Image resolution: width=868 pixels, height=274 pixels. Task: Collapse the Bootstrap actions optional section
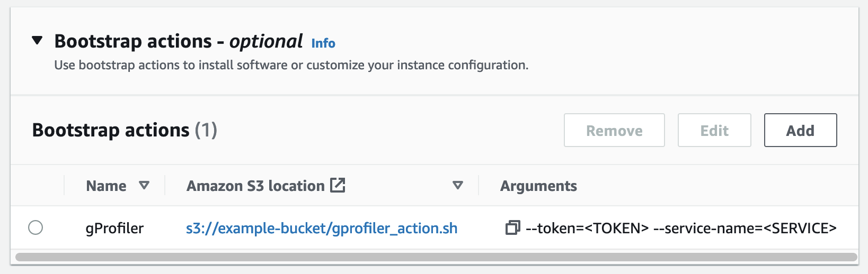pos(37,41)
